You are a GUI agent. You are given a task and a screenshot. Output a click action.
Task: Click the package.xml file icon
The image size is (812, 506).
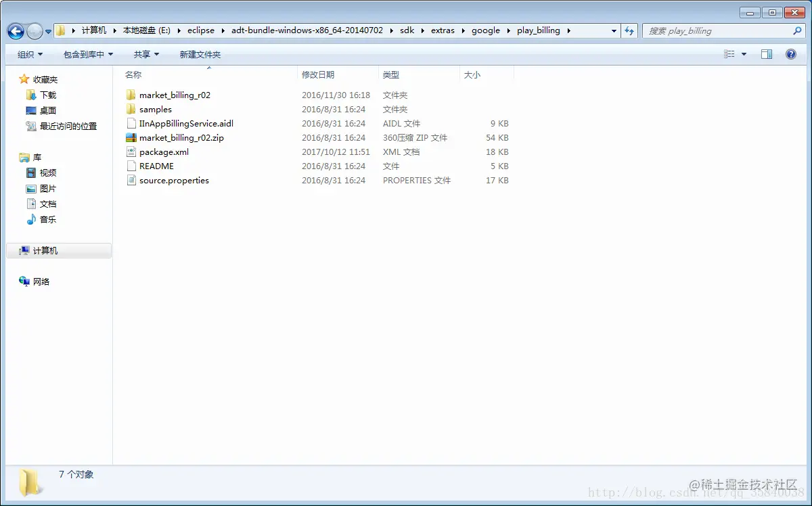tap(131, 152)
